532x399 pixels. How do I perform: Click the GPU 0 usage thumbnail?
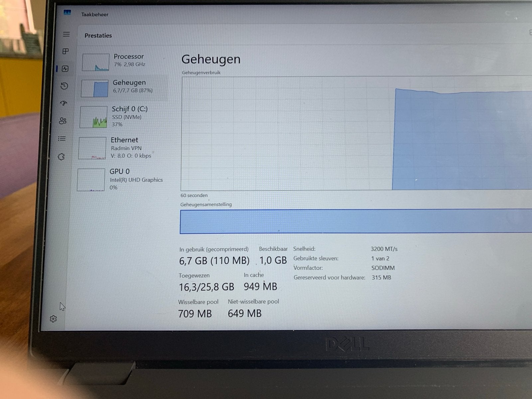coord(91,180)
